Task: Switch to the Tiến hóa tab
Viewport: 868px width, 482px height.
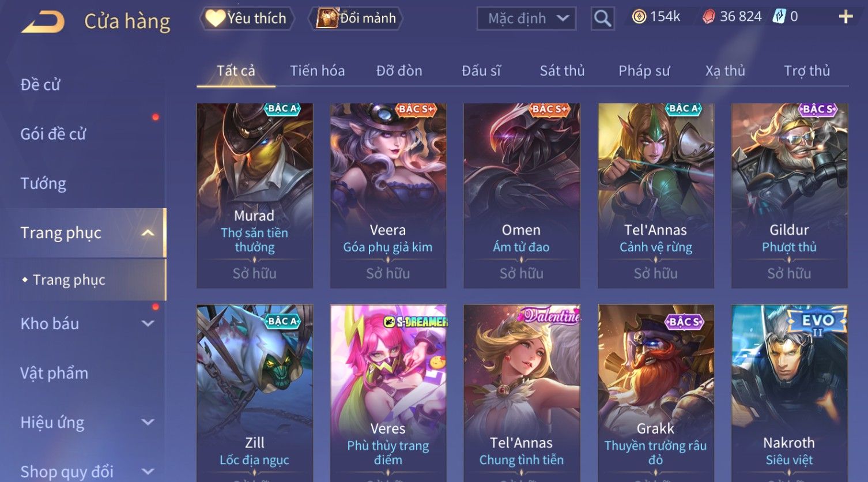Action: [x=318, y=71]
